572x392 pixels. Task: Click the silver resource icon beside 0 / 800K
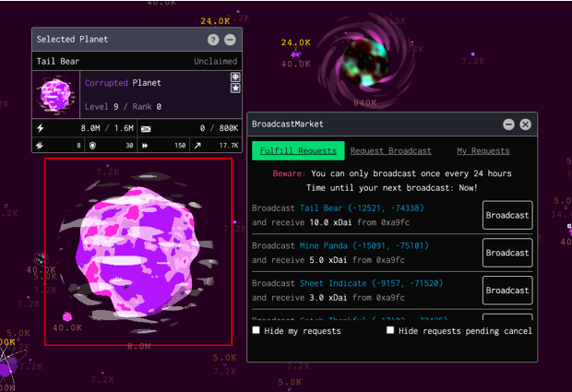[146, 129]
